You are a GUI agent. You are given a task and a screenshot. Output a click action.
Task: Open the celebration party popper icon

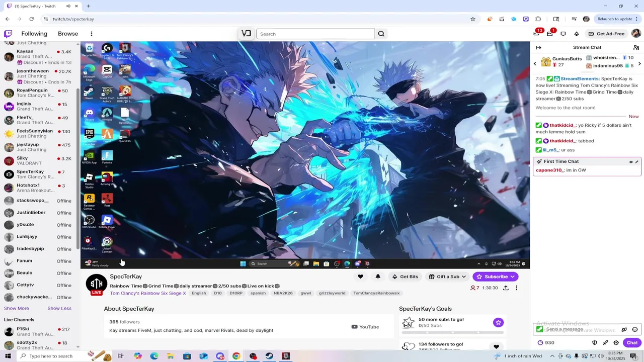tap(624, 330)
